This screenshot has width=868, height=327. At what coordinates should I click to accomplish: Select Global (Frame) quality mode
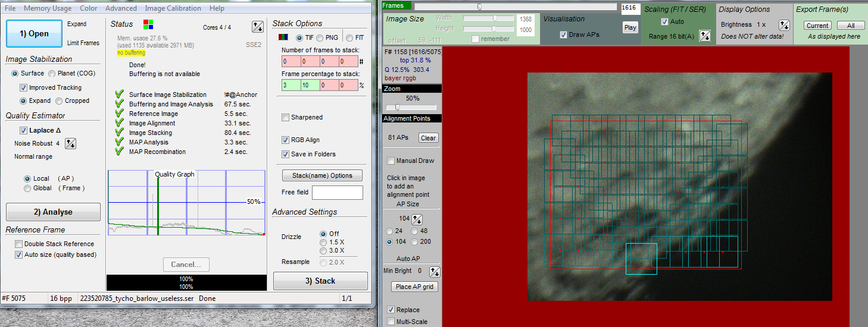click(x=54, y=188)
